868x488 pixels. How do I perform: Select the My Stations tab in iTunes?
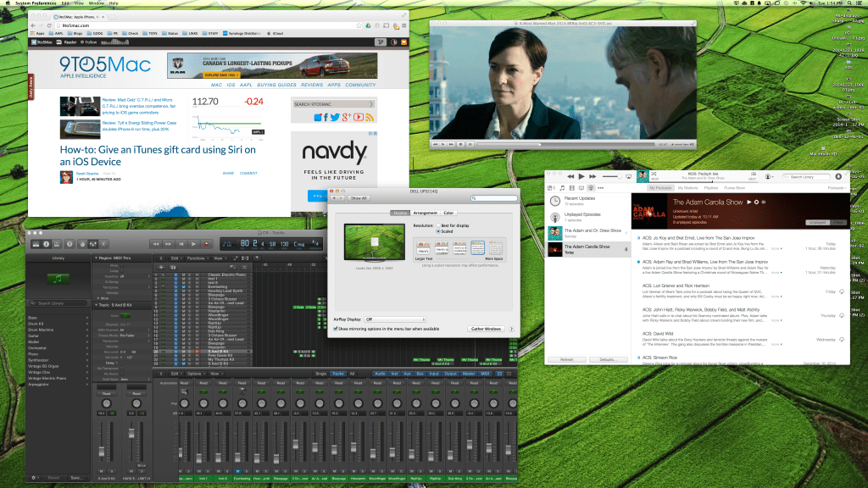coord(687,186)
